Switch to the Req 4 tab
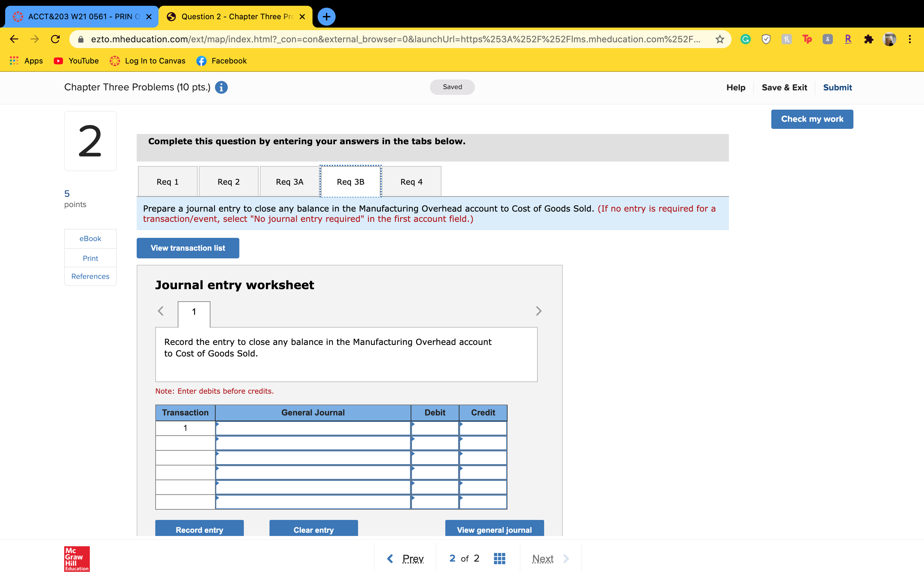 click(411, 181)
